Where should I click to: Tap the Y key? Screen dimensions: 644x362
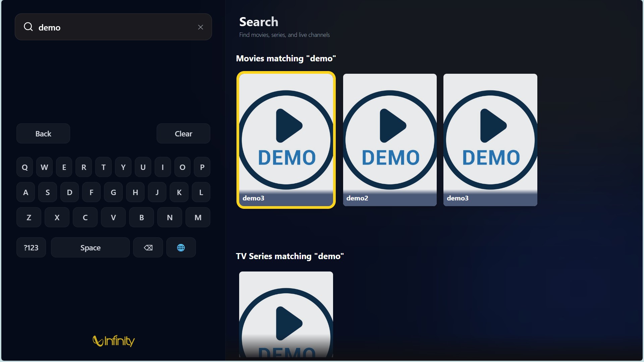pyautogui.click(x=123, y=167)
